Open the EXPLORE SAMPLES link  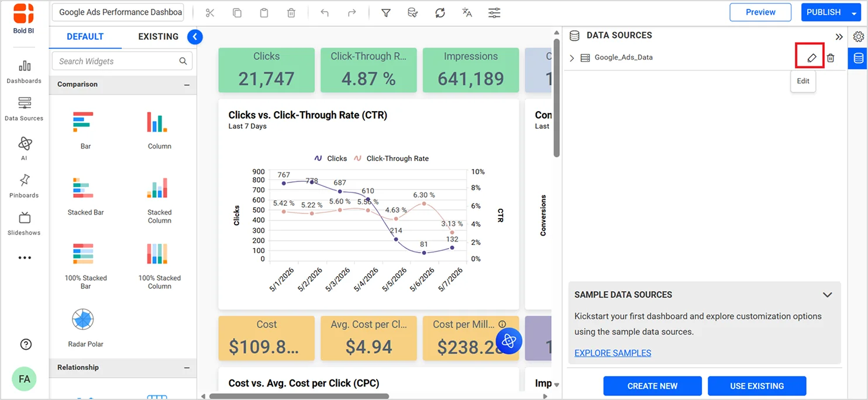(612, 353)
